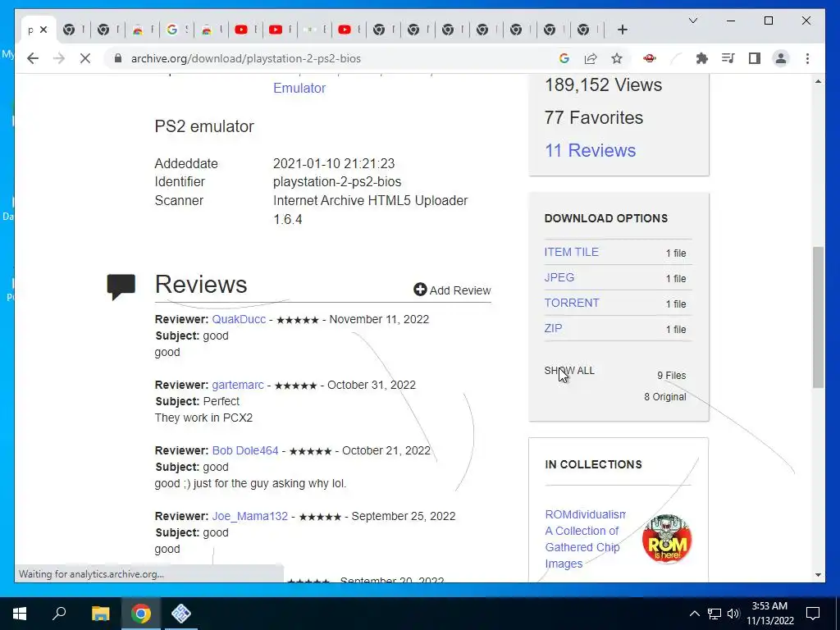Select the '77 Favorites' text
840x630 pixels.
[594, 117]
